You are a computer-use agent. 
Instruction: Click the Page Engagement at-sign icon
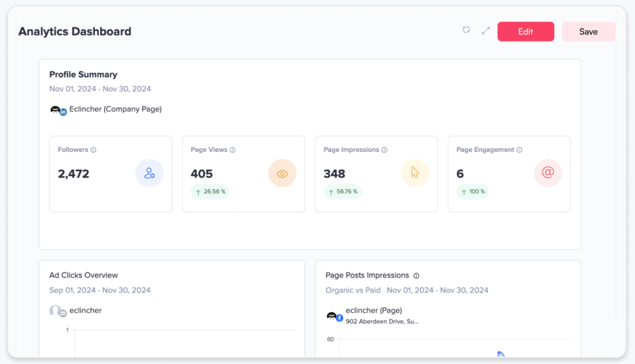[548, 173]
